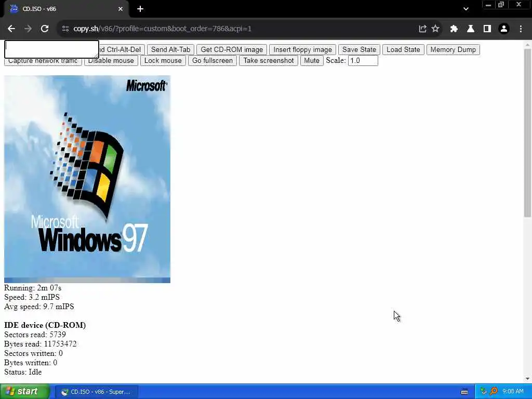Disable mouse in the emulator
Viewport: 532px width, 399px height.
[x=111, y=60]
